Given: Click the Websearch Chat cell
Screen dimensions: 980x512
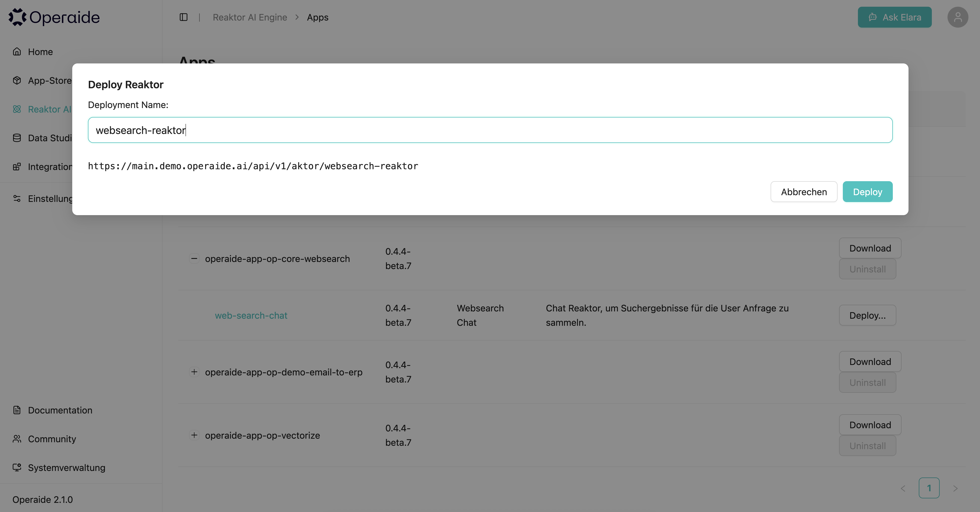Looking at the screenshot, I should (x=480, y=315).
